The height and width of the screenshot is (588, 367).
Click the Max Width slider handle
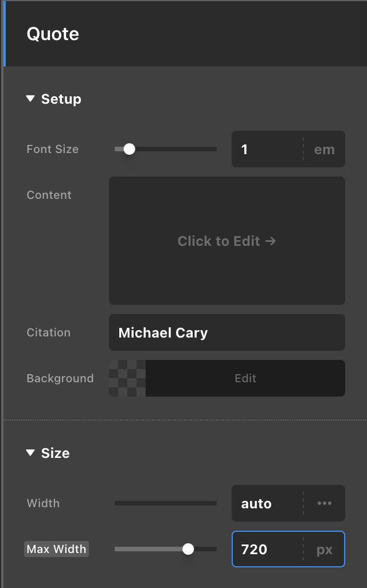[x=188, y=549]
